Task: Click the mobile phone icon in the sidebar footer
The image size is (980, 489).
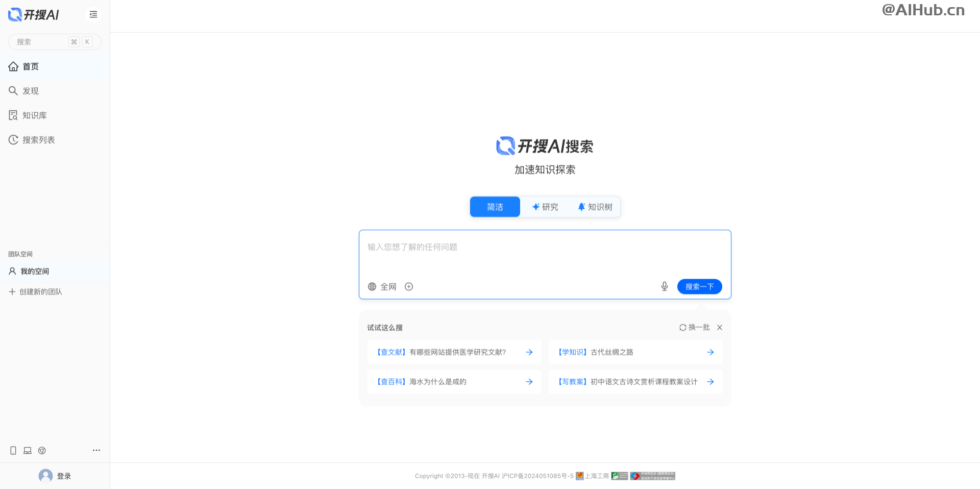Action: tap(13, 450)
